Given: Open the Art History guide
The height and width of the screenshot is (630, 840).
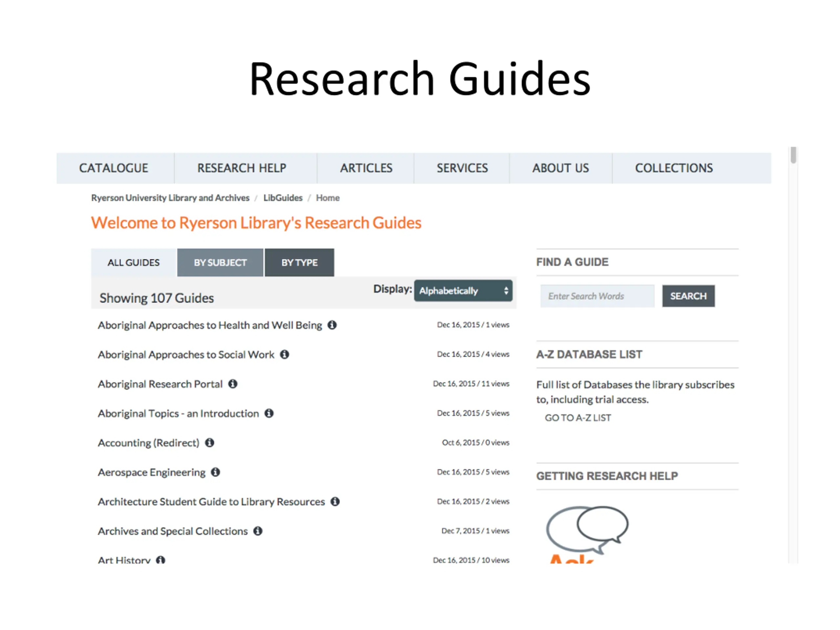Looking at the screenshot, I should pos(124,560).
